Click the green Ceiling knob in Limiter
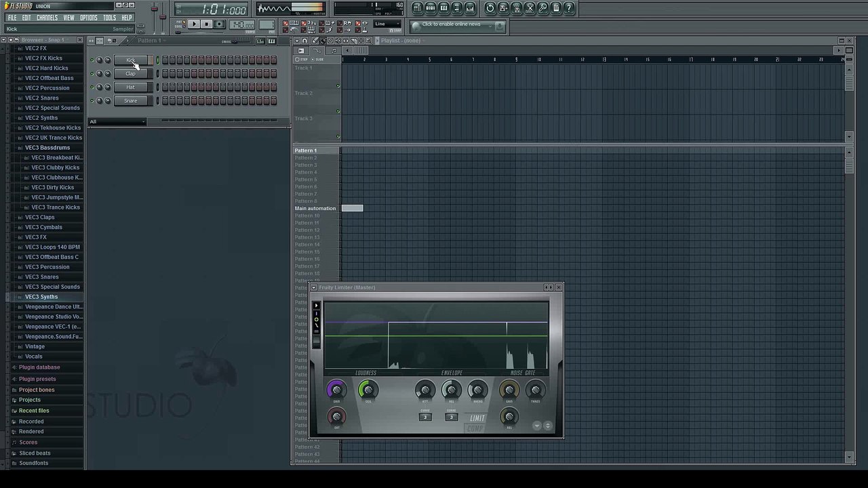 pos(368,390)
